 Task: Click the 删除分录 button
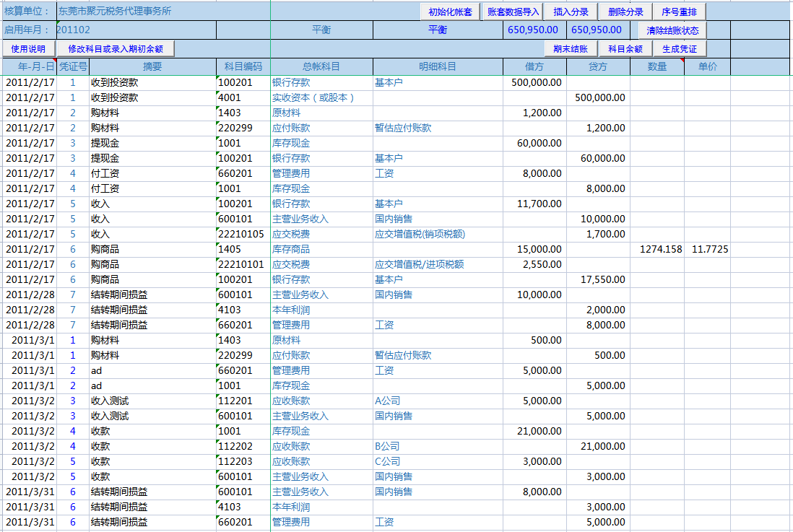(625, 11)
